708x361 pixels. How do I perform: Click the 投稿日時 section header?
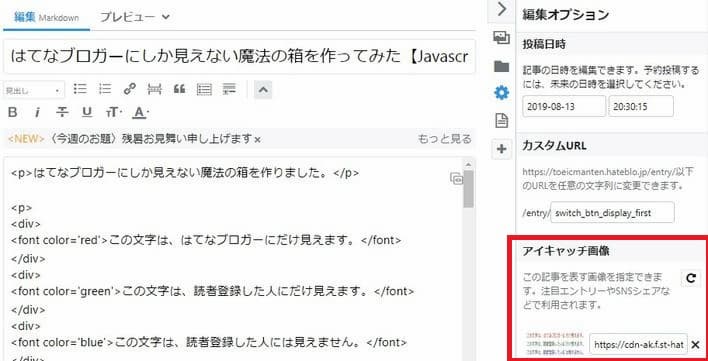click(544, 45)
